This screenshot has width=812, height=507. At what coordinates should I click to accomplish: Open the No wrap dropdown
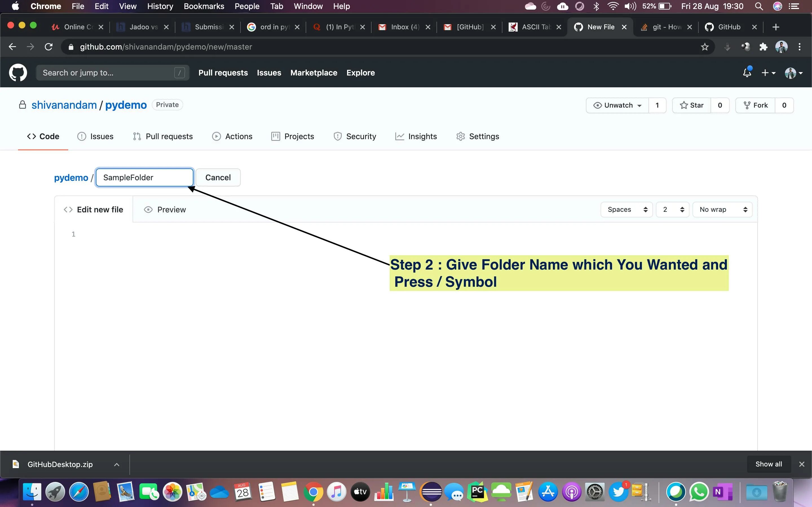[722, 210]
